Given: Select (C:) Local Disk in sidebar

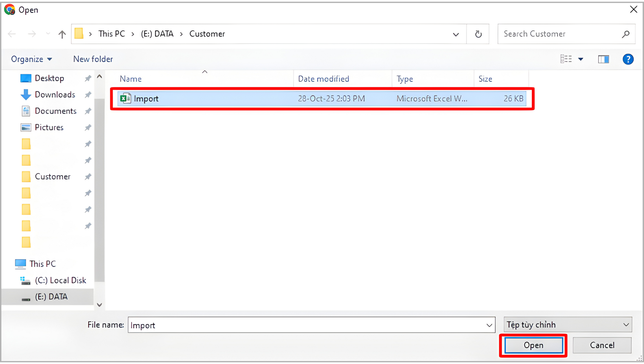Looking at the screenshot, I should tap(61, 280).
